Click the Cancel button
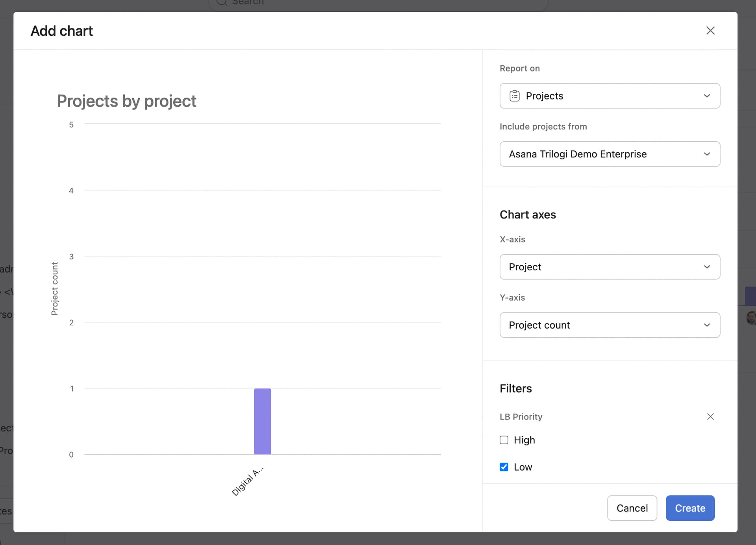 [x=632, y=508]
